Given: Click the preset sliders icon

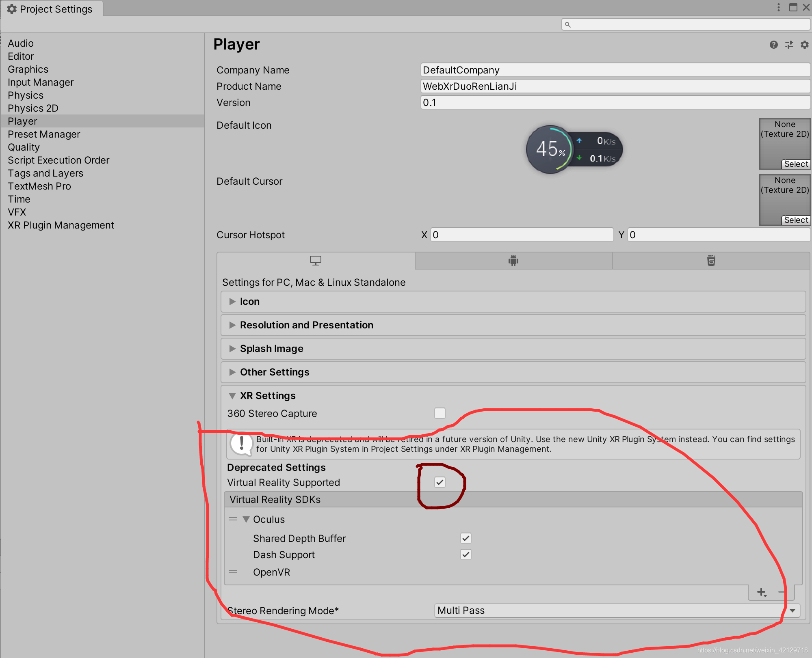Looking at the screenshot, I should tap(789, 45).
